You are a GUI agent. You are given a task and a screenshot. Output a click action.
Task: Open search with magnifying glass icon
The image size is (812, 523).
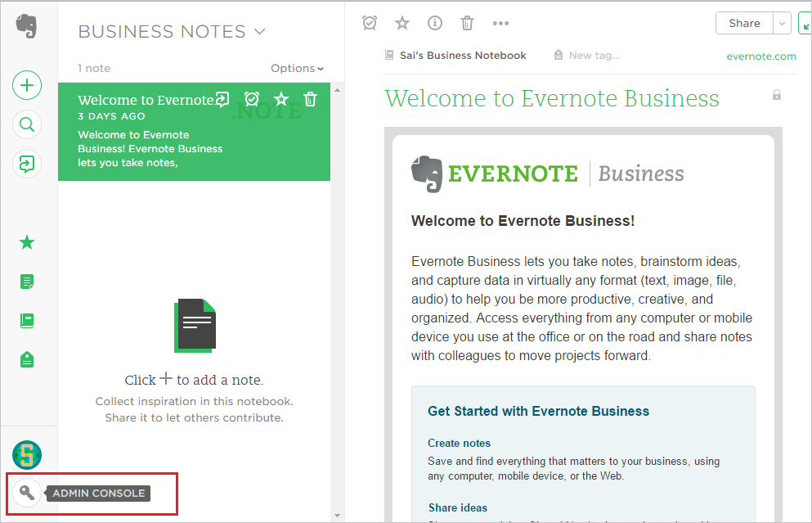point(27,124)
